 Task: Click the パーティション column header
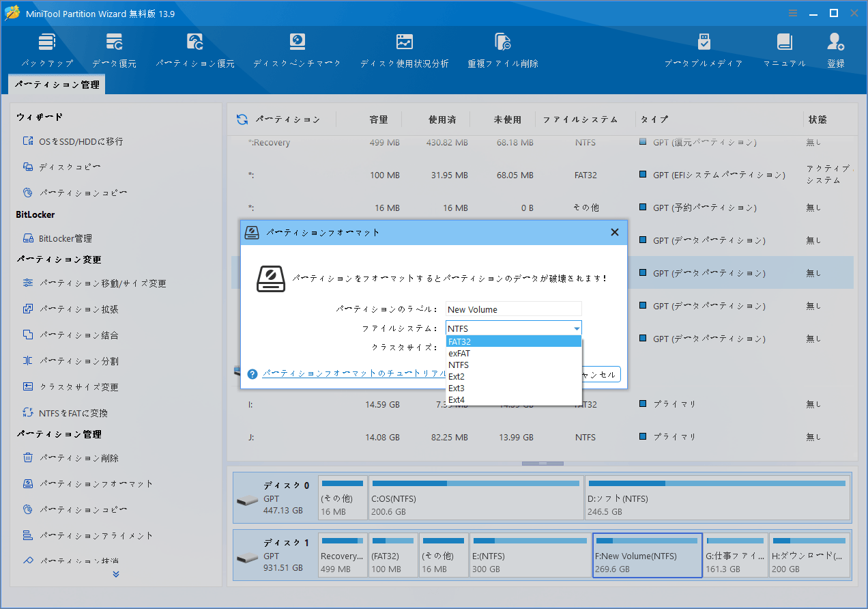click(287, 119)
